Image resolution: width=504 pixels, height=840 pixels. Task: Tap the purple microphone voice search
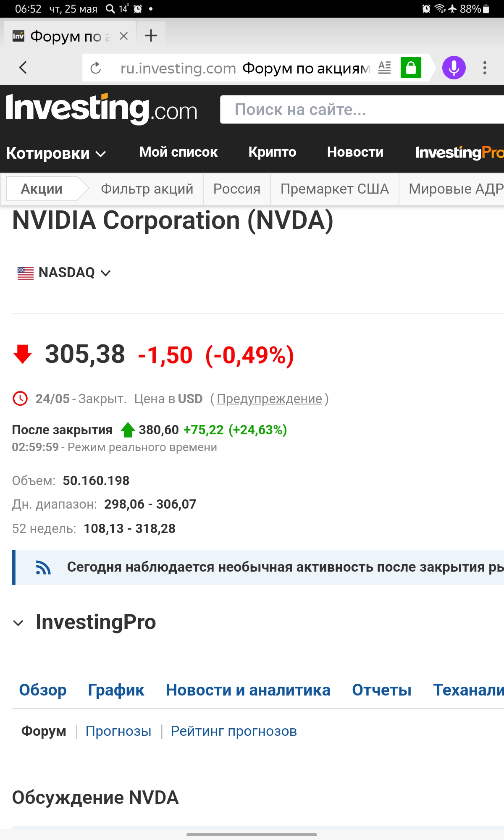pos(454,68)
